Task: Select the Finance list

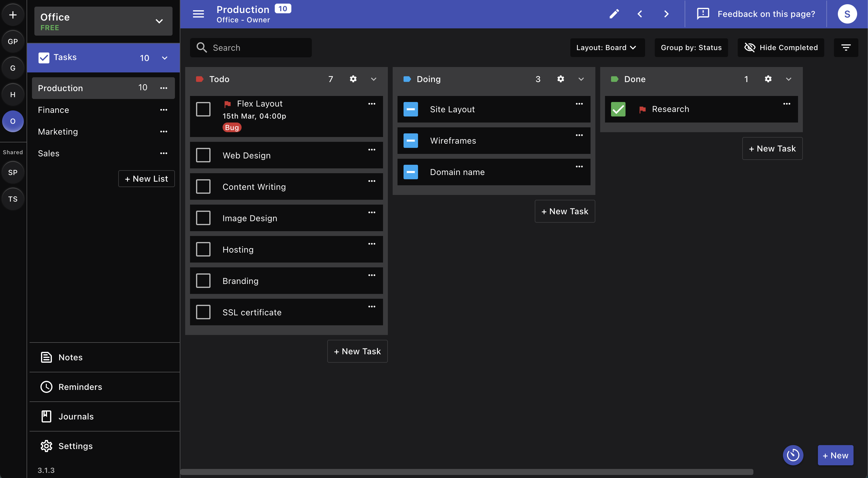Action: click(x=103, y=110)
